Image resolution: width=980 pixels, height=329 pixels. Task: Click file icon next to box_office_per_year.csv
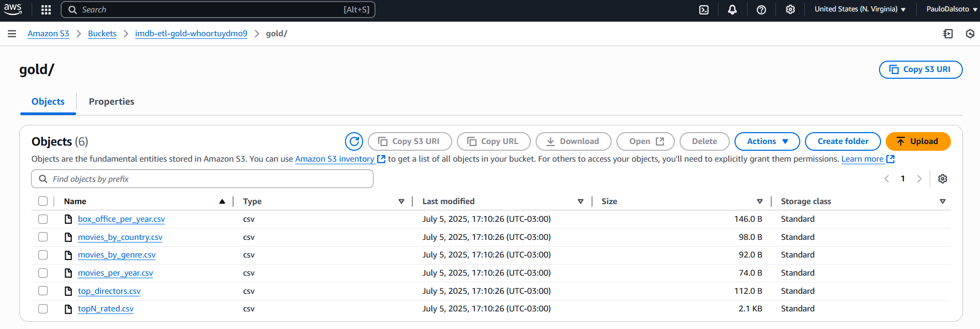(x=68, y=219)
